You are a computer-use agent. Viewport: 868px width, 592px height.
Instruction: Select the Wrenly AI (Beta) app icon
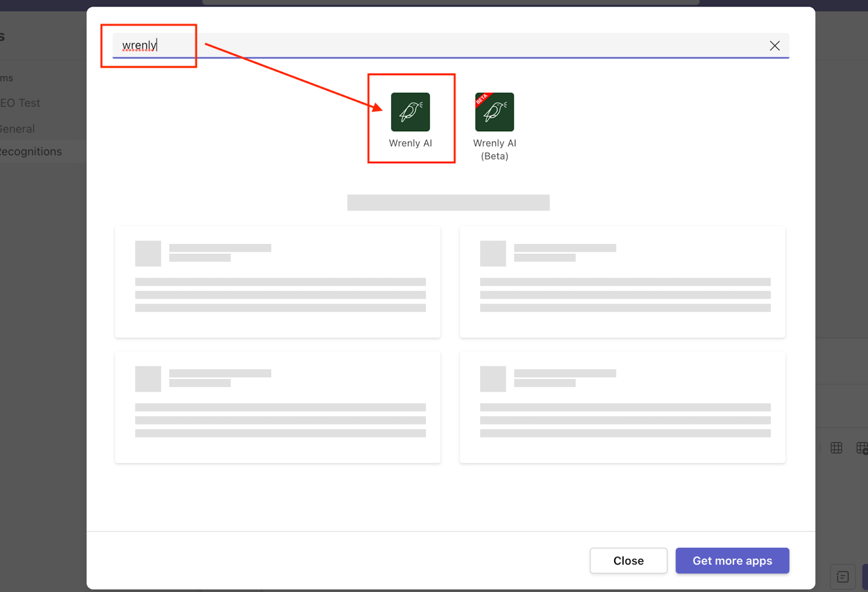(x=494, y=112)
